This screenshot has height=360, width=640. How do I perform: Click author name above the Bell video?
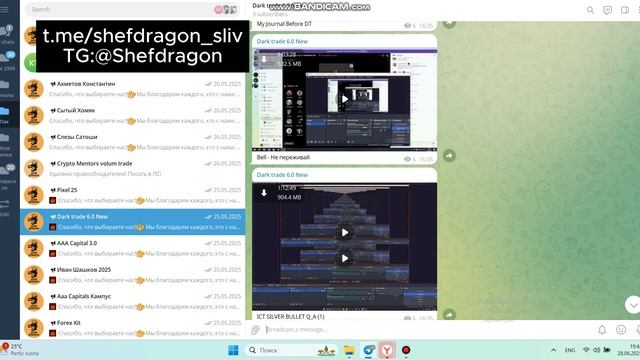point(282,41)
